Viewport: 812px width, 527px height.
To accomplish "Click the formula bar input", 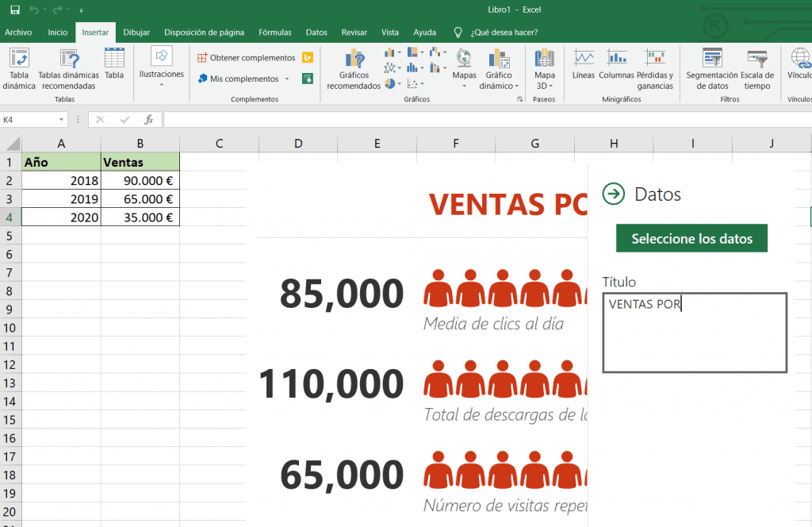I will [x=487, y=120].
